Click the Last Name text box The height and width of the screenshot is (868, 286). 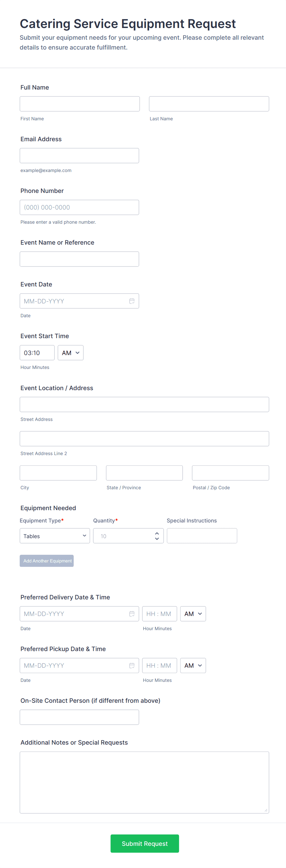click(209, 104)
